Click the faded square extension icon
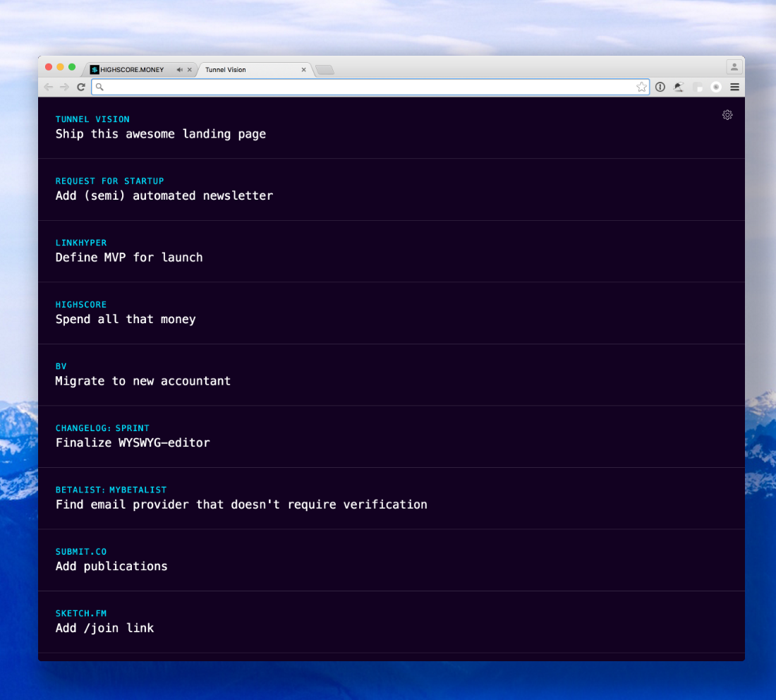This screenshot has width=776, height=700. click(697, 87)
